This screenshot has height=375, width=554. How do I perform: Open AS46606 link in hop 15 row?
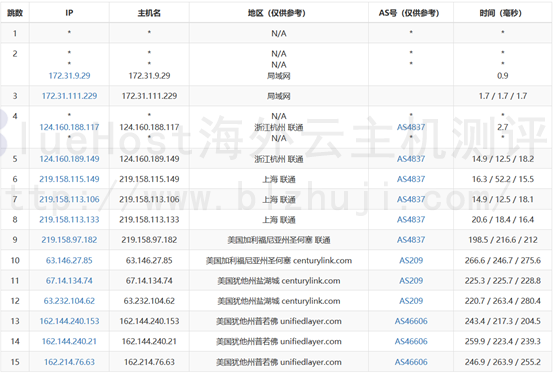click(411, 362)
